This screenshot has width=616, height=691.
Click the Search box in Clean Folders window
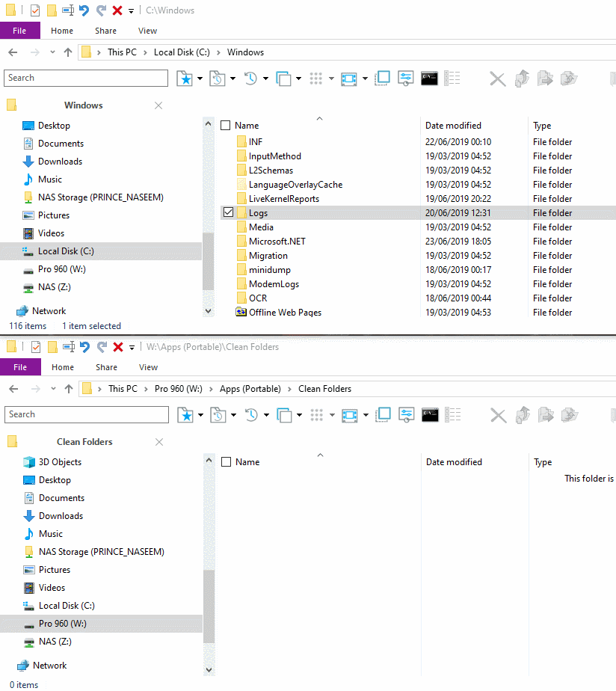(x=87, y=414)
